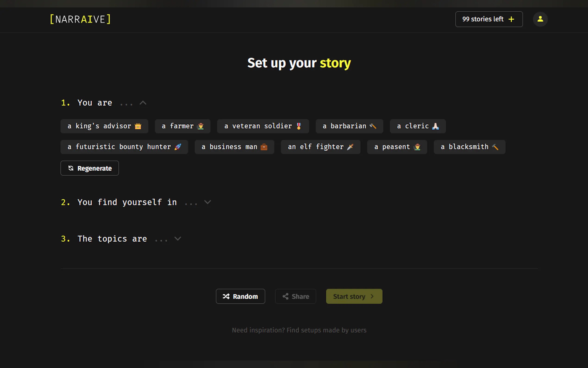The image size is (588, 368).
Task: Select the cleric character chip
Action: coord(417,126)
